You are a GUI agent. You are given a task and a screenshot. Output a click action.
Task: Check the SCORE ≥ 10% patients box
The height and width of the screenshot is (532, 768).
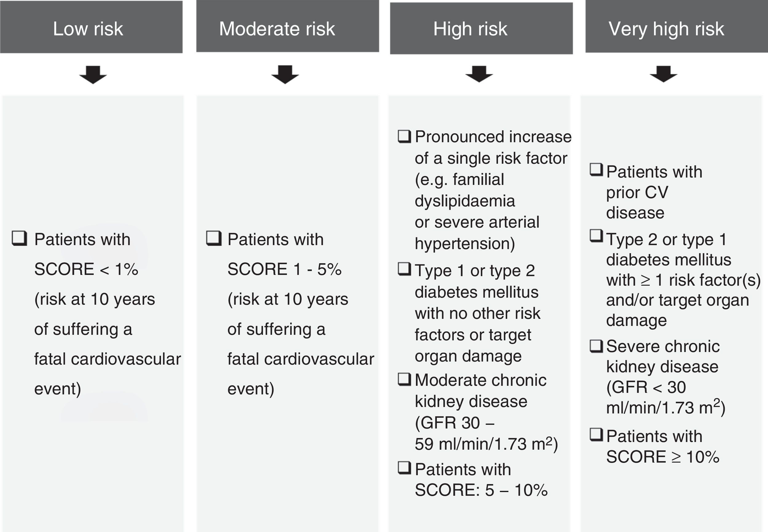[x=596, y=434]
